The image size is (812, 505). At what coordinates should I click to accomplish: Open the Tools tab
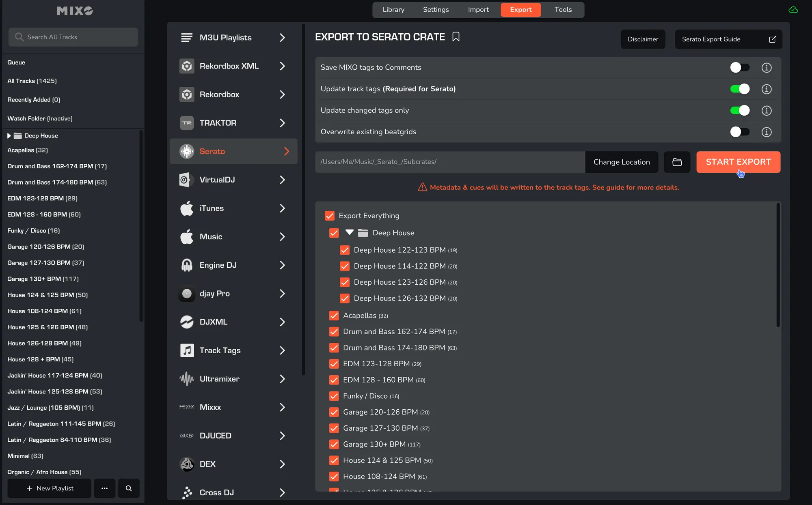pyautogui.click(x=563, y=10)
